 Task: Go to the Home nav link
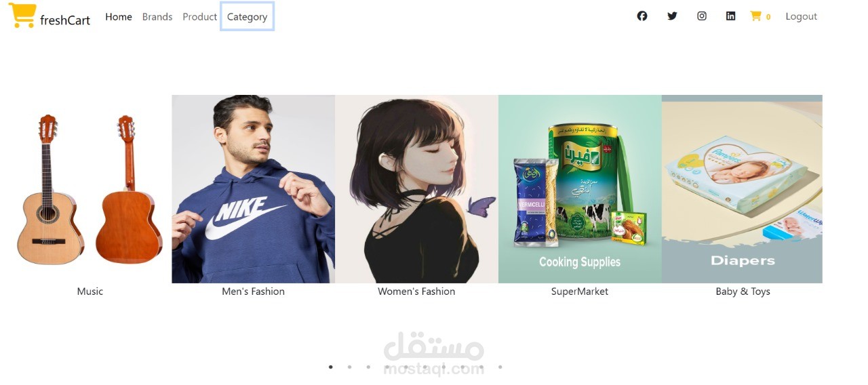tap(119, 17)
